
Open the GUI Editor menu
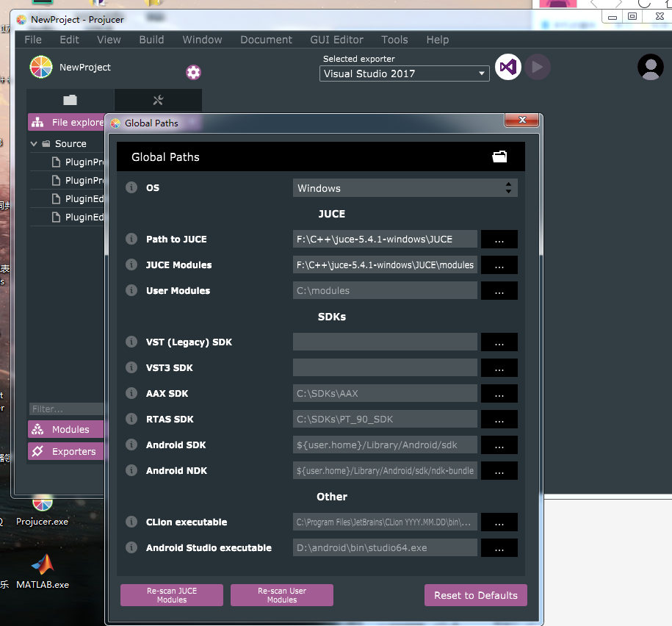coord(337,40)
